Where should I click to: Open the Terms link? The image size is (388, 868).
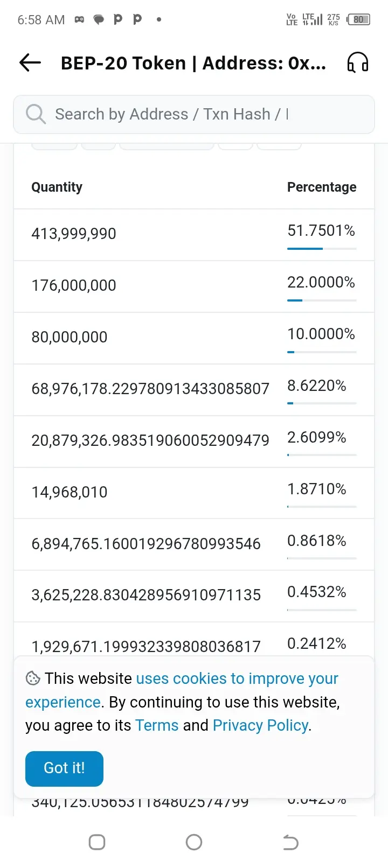coord(157,725)
